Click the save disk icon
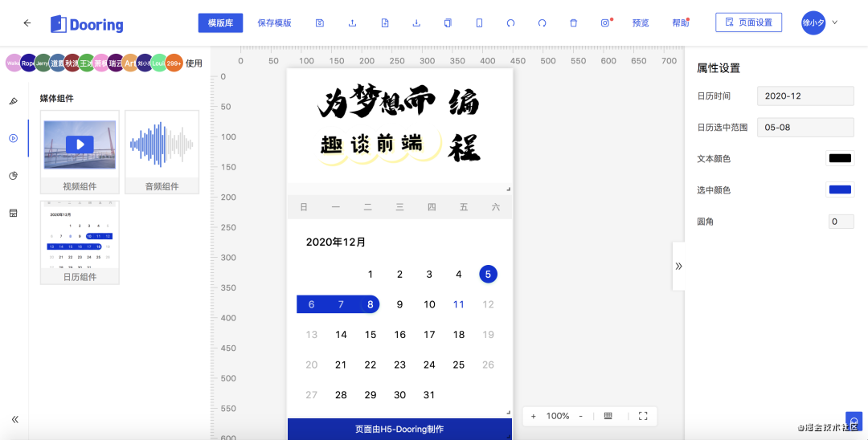The height and width of the screenshot is (440, 868). coord(319,22)
